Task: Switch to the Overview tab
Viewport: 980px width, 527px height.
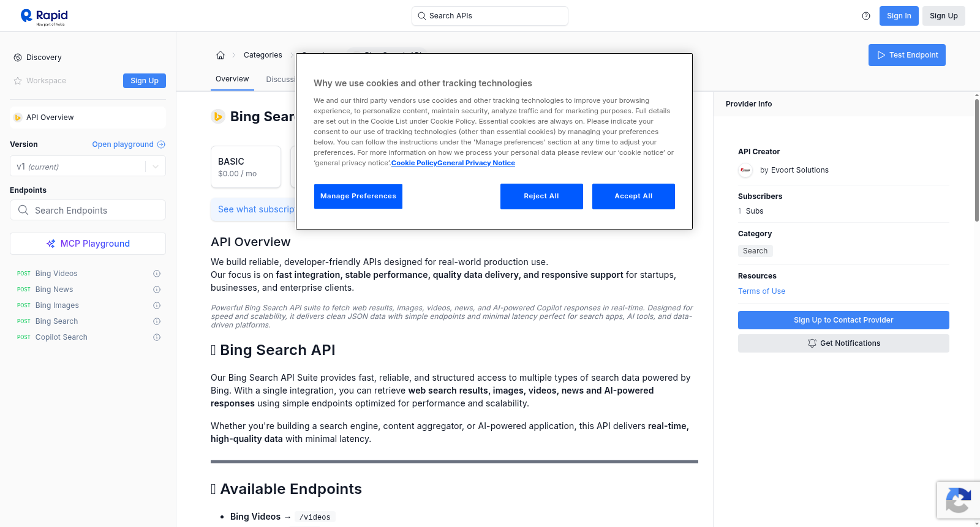Action: (232, 80)
